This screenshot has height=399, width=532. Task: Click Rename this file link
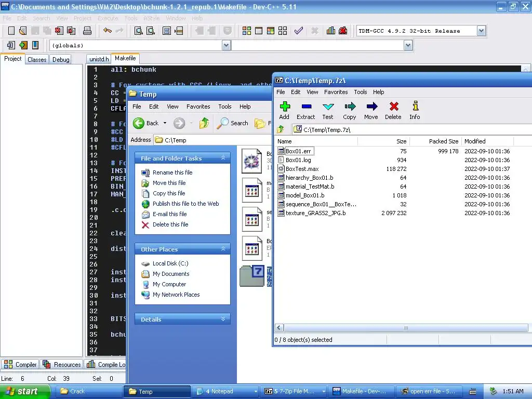coord(172,172)
